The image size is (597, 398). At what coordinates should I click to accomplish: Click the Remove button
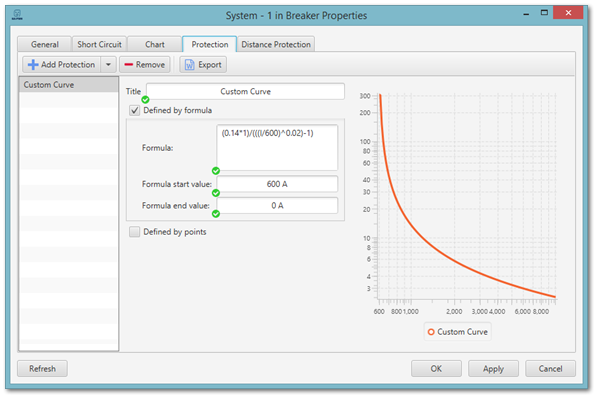145,65
